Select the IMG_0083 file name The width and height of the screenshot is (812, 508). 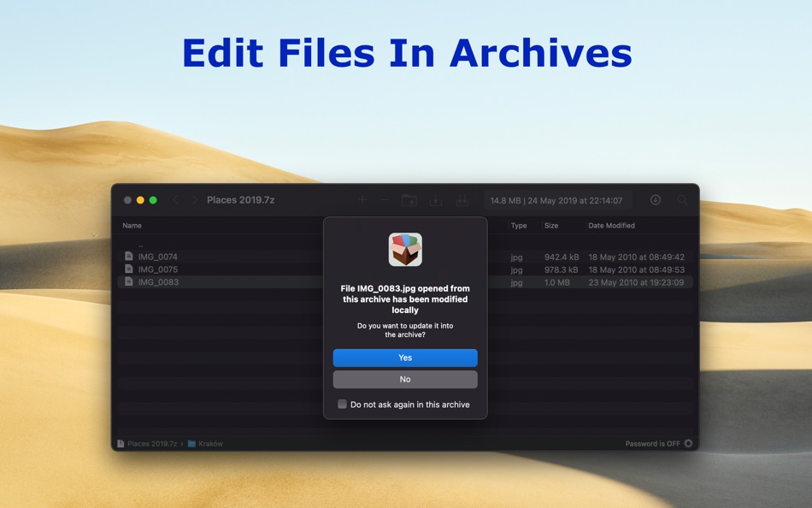pos(158,282)
